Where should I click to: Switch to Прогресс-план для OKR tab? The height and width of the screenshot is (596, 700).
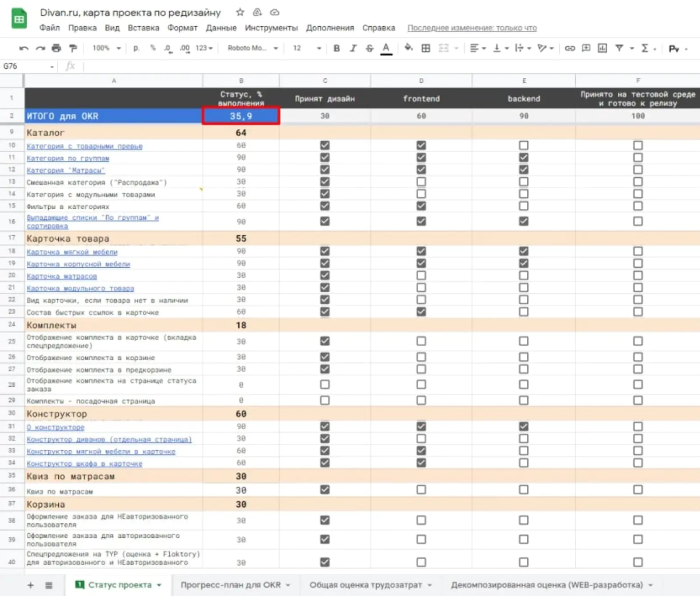235,585
